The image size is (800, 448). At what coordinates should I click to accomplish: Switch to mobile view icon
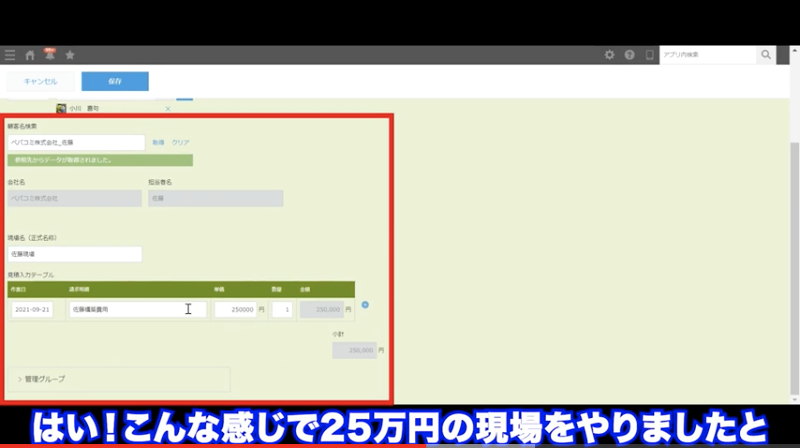point(649,55)
